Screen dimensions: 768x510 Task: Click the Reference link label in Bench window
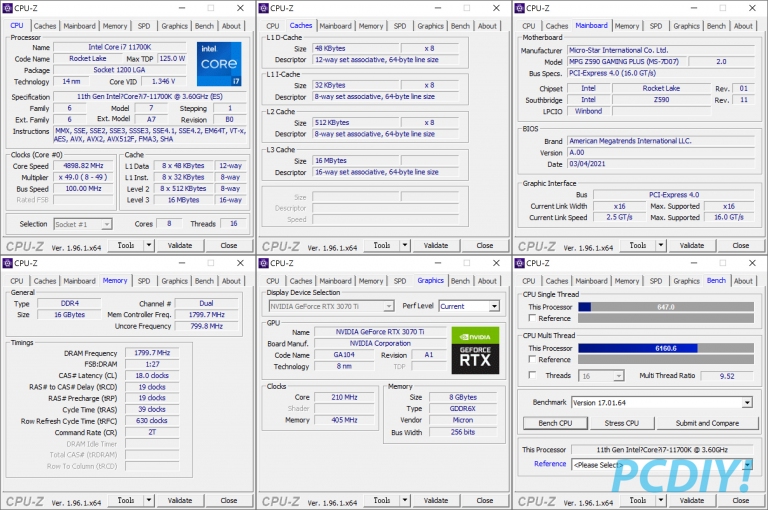click(550, 463)
